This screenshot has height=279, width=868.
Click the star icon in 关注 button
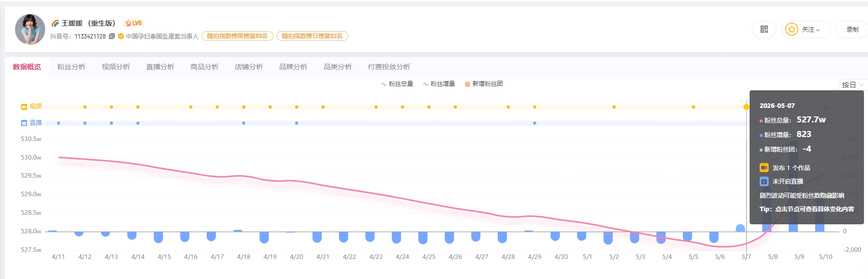pyautogui.click(x=792, y=30)
